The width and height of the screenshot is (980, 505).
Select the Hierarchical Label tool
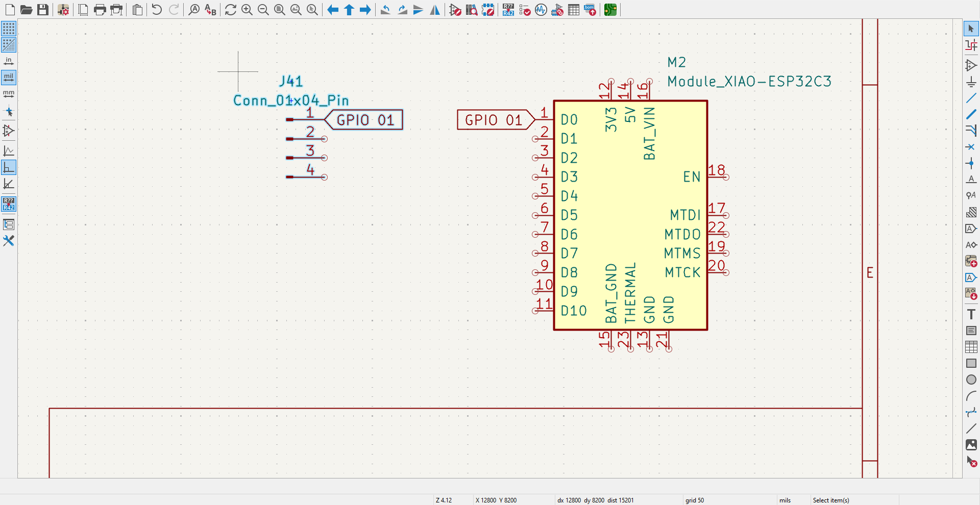click(x=971, y=245)
